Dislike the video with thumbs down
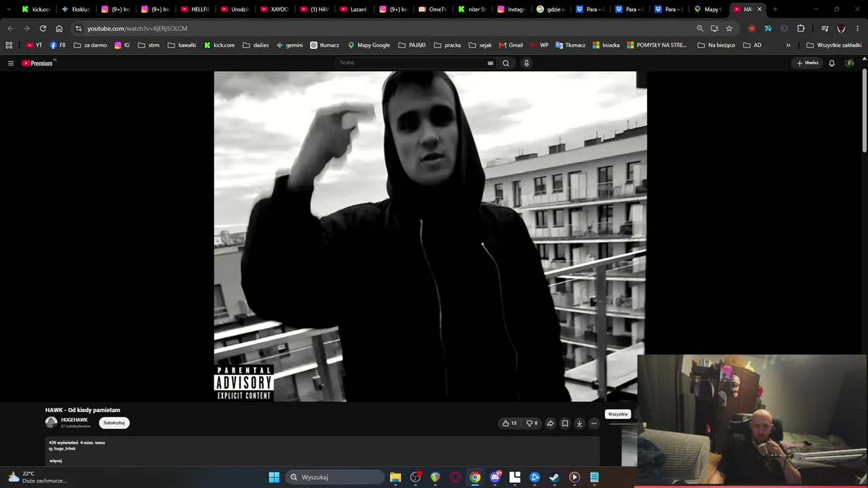Viewport: 868px width, 488px height. coord(532,424)
